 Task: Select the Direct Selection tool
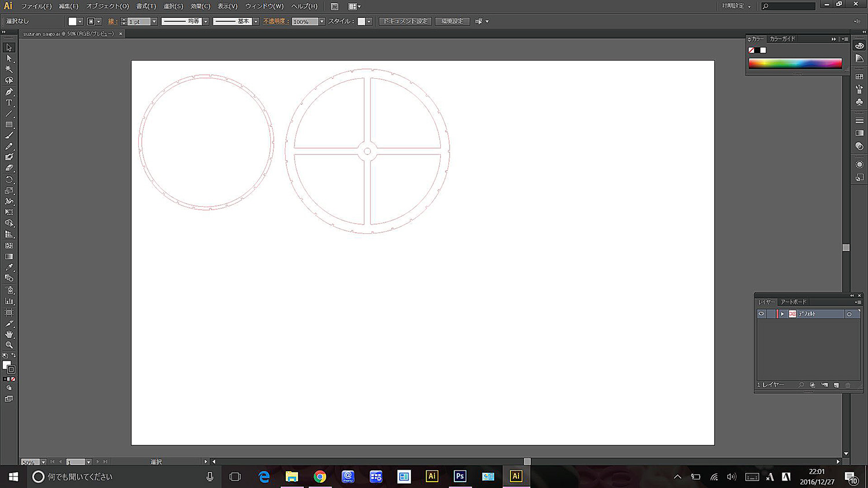[x=9, y=58]
